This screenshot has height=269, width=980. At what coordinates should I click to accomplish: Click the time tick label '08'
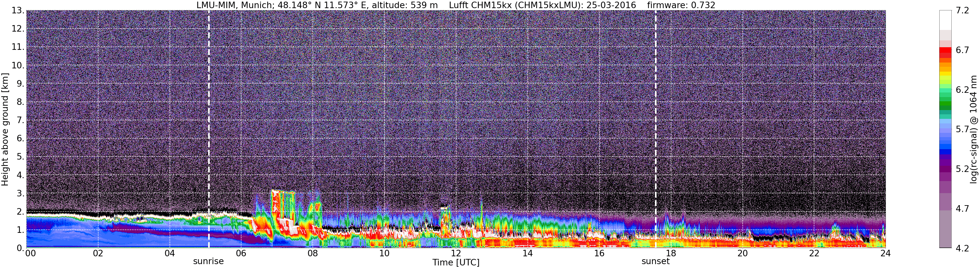[313, 253]
